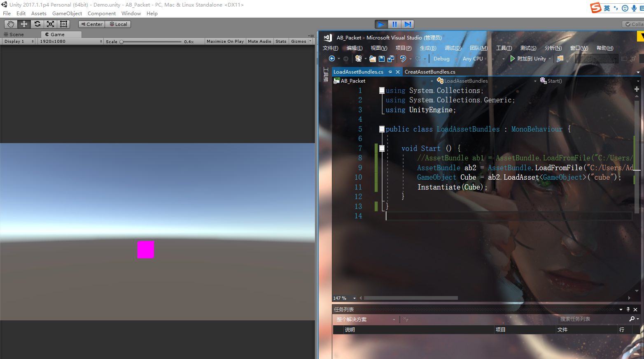
Task: Select the Scale tool in Unity
Action: pos(50,24)
